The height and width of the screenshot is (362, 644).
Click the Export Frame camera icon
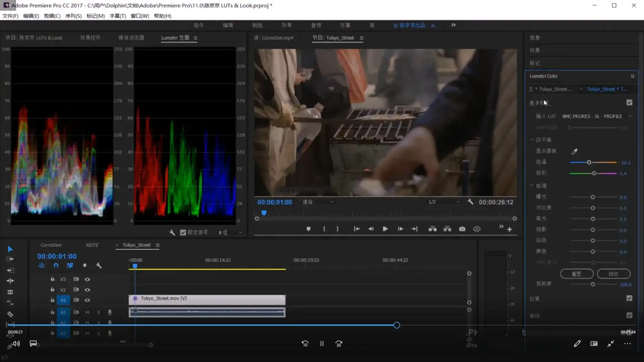462,229
